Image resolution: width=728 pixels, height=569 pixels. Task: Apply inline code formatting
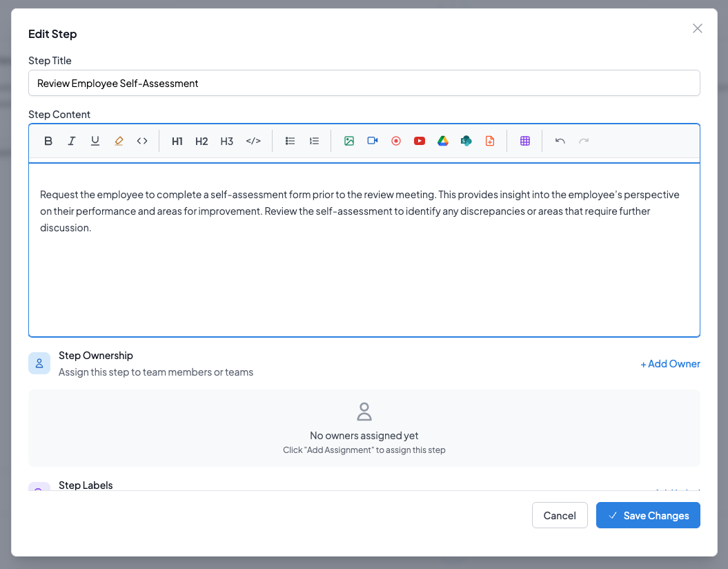pyautogui.click(x=142, y=141)
